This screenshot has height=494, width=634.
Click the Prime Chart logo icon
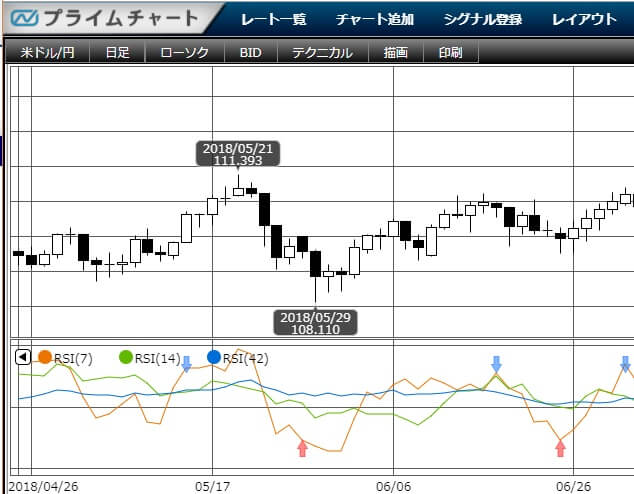point(25,18)
